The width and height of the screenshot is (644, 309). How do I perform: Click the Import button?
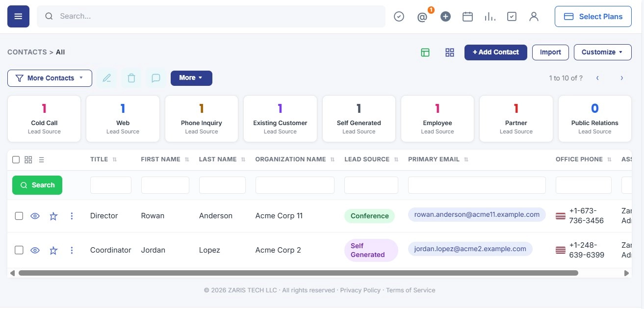550,52
